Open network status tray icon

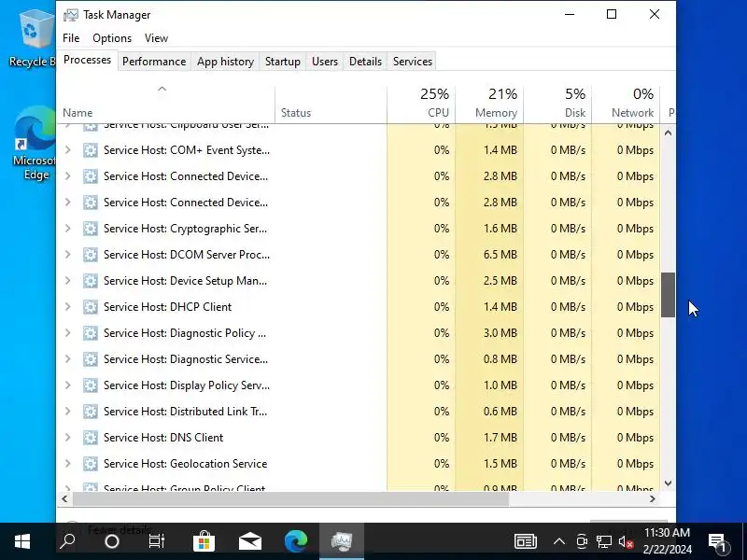point(603,542)
